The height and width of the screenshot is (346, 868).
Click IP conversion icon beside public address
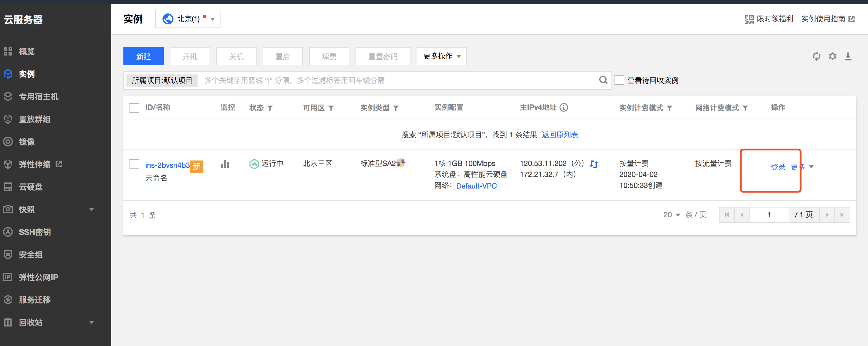click(594, 164)
